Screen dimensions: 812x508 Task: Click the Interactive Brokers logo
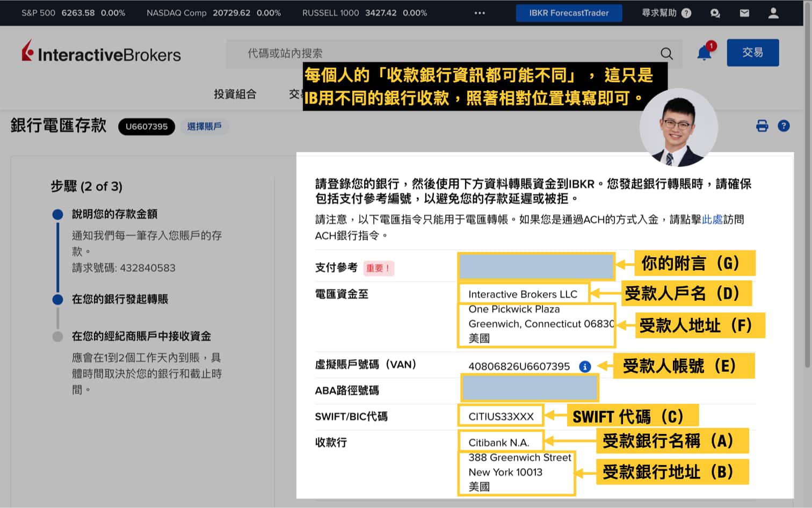point(101,53)
